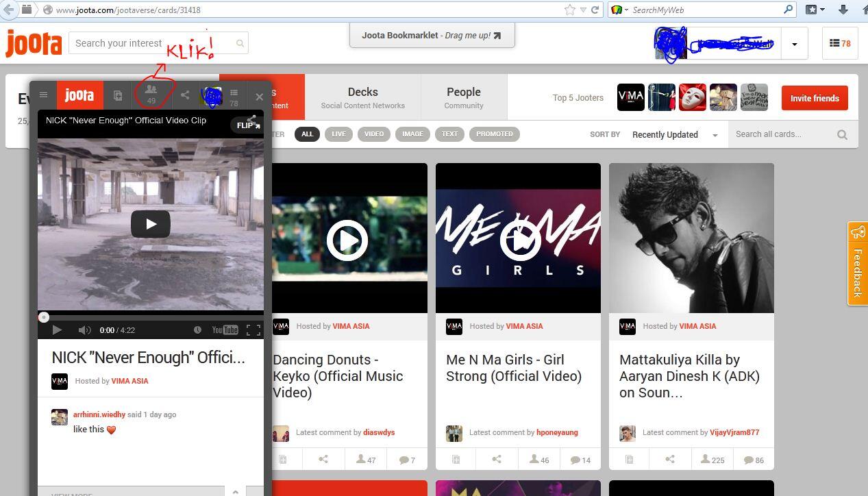Viewport: 868px width, 496px height.
Task: Go to joota home logo
Action: point(34,43)
